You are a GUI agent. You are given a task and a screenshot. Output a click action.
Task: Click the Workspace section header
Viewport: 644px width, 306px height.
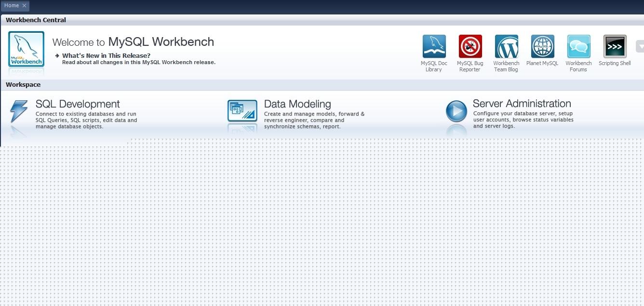[23, 85]
